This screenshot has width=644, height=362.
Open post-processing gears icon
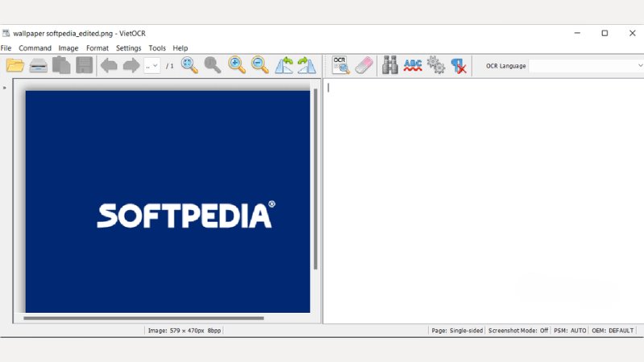(x=436, y=65)
